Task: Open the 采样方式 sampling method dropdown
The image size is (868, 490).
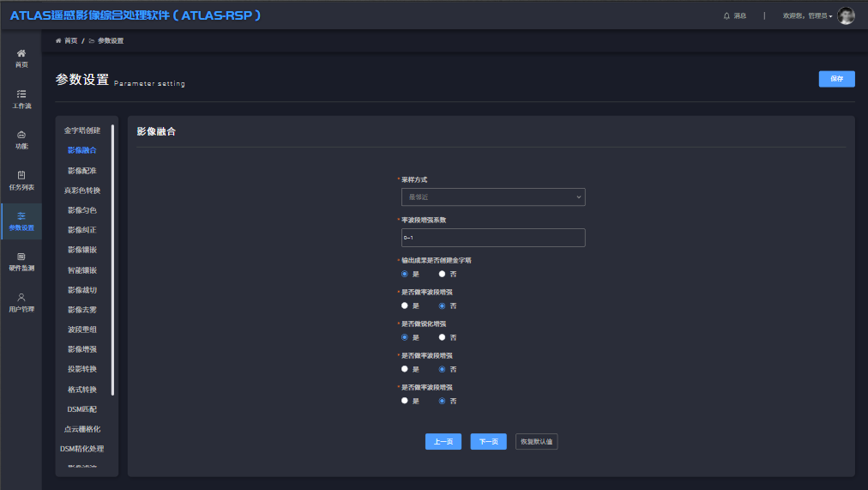Action: pos(493,197)
